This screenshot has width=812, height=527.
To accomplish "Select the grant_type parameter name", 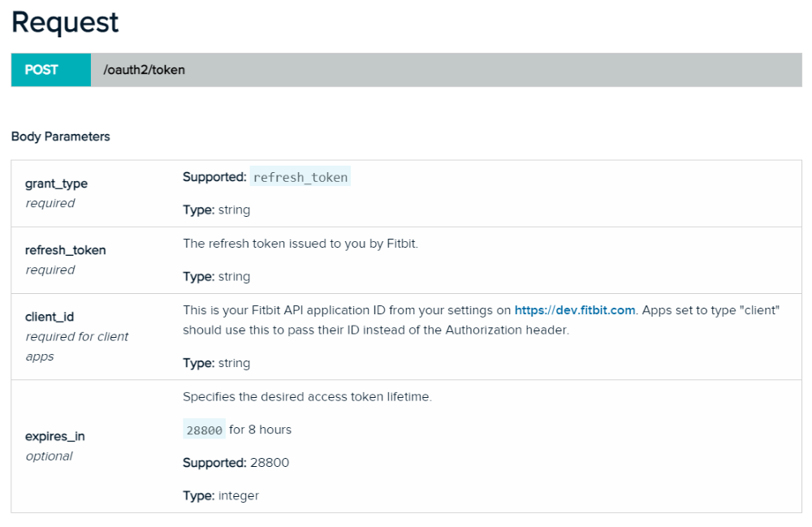I will click(x=56, y=184).
